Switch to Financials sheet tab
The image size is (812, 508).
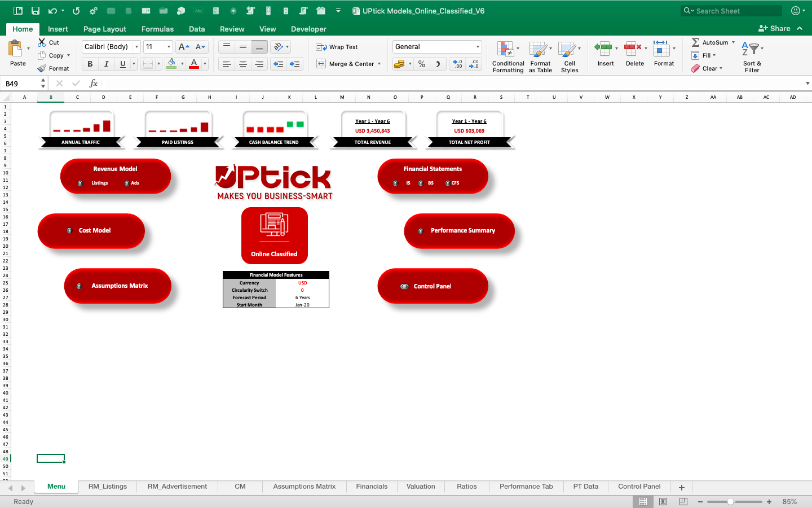372,487
